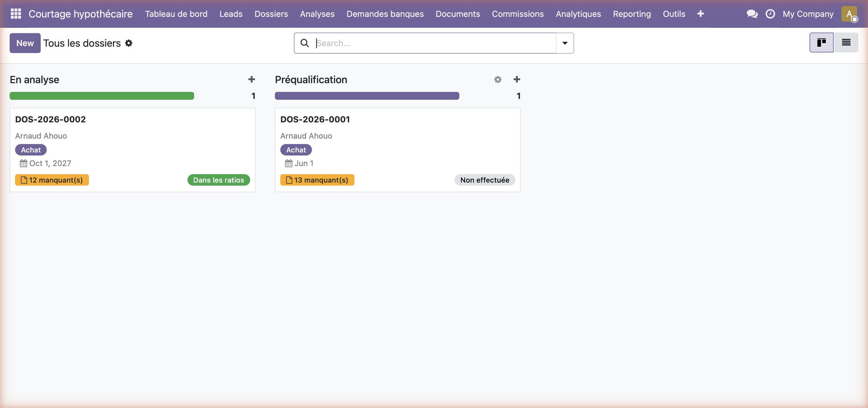Open the conversations chat icon
Screen dimensions: 868x408
coord(752,14)
